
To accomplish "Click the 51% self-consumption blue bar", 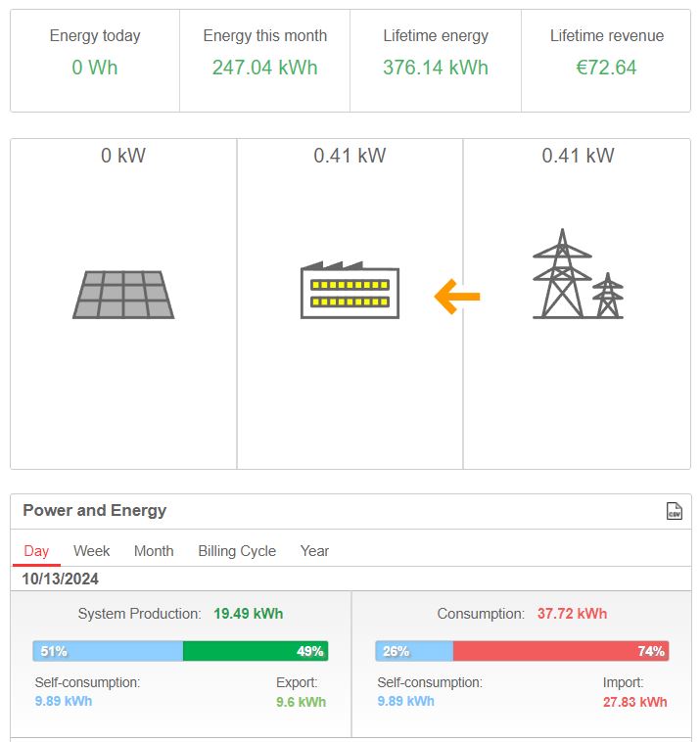I will pos(108,651).
